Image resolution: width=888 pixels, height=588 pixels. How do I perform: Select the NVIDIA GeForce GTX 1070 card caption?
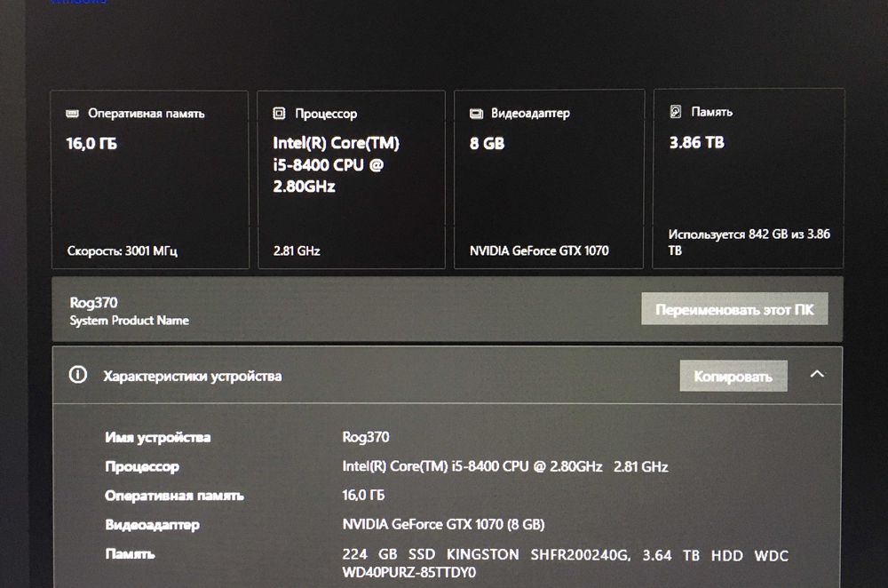click(539, 250)
